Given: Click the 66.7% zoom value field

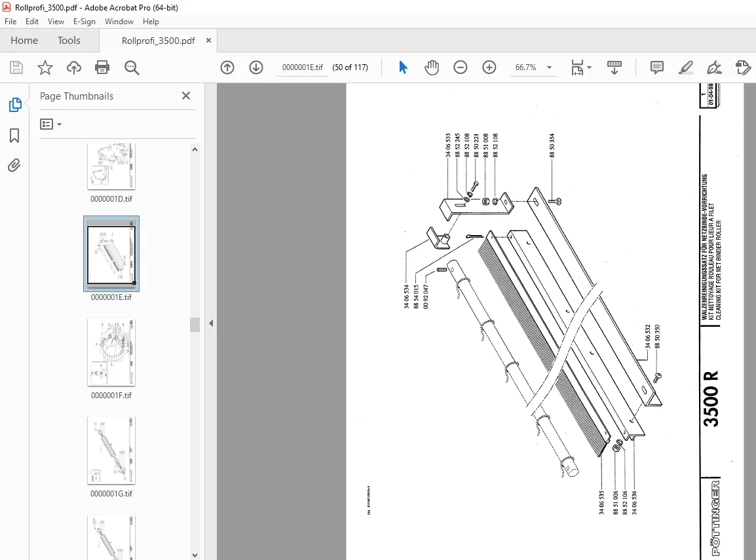Looking at the screenshot, I should (526, 67).
